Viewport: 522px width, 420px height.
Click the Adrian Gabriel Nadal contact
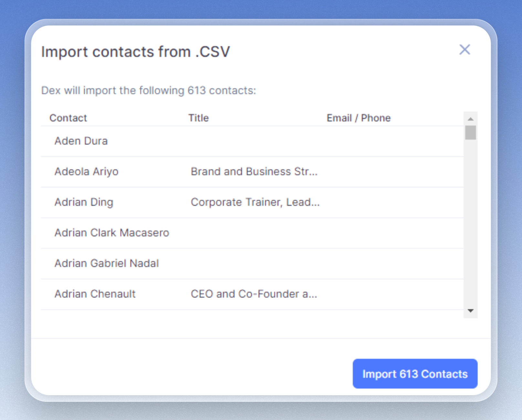click(107, 263)
